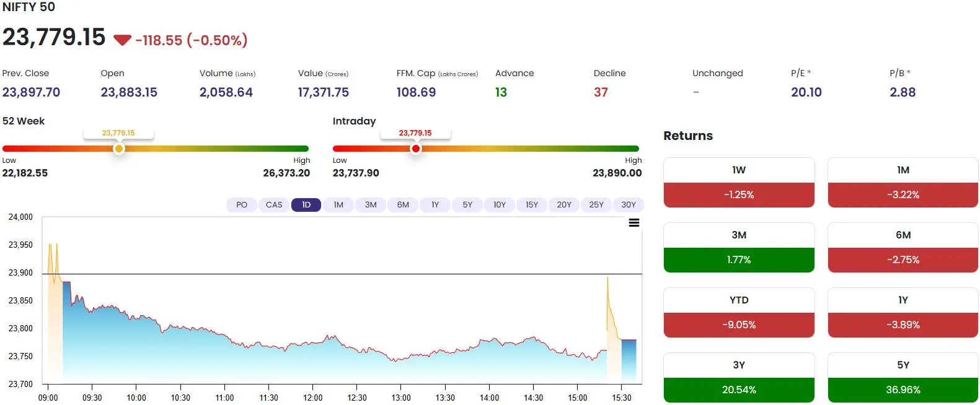
Task: Click the Prev. Close value 23,897.70
Action: (31, 92)
